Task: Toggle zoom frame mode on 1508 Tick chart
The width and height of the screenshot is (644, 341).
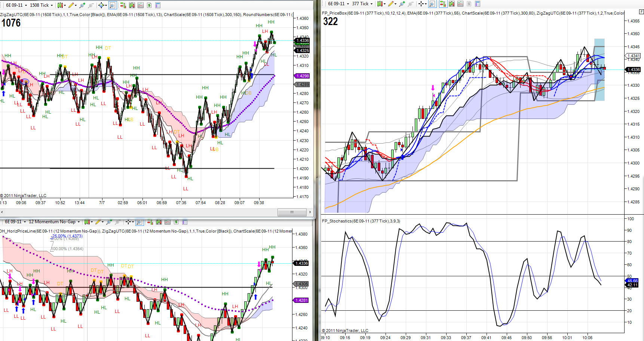Action: (x=113, y=5)
